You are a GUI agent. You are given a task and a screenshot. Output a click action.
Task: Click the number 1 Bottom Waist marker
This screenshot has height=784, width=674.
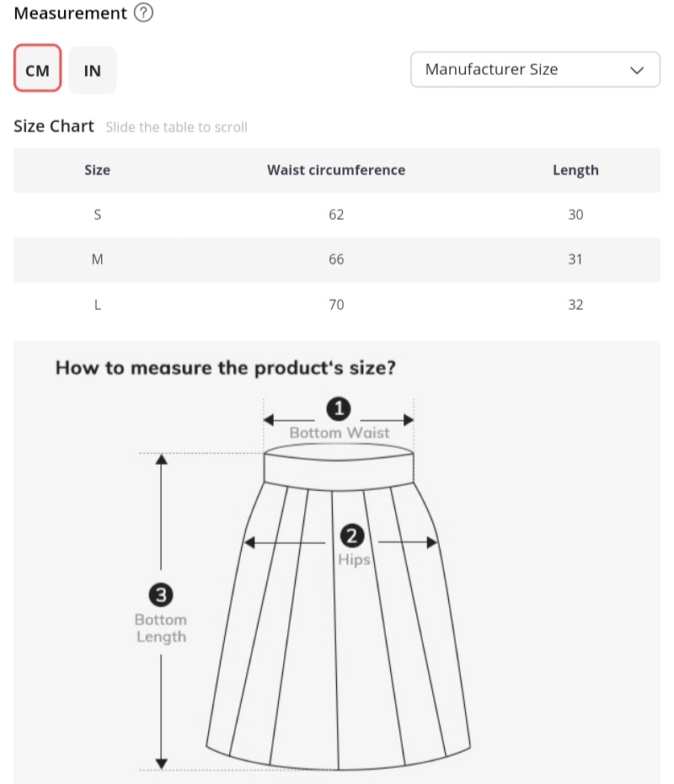click(x=339, y=409)
